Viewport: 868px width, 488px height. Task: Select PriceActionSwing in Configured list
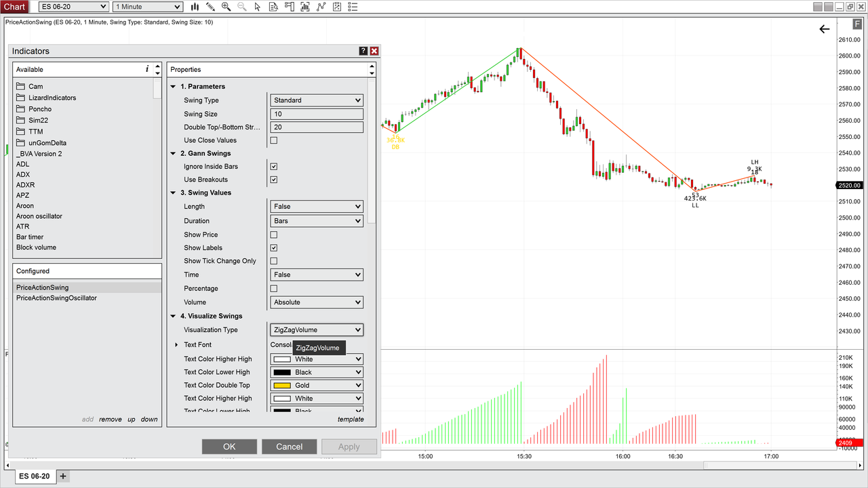click(x=87, y=287)
